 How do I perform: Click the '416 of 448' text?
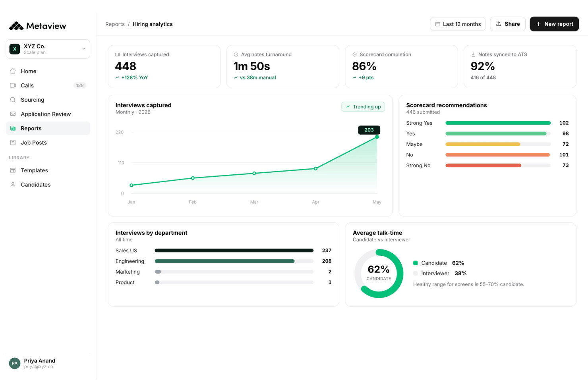(x=483, y=78)
